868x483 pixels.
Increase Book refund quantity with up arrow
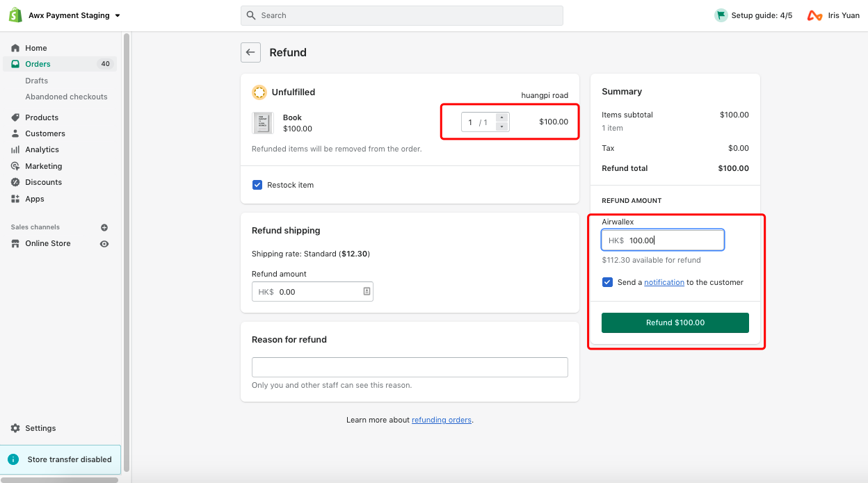coord(502,117)
